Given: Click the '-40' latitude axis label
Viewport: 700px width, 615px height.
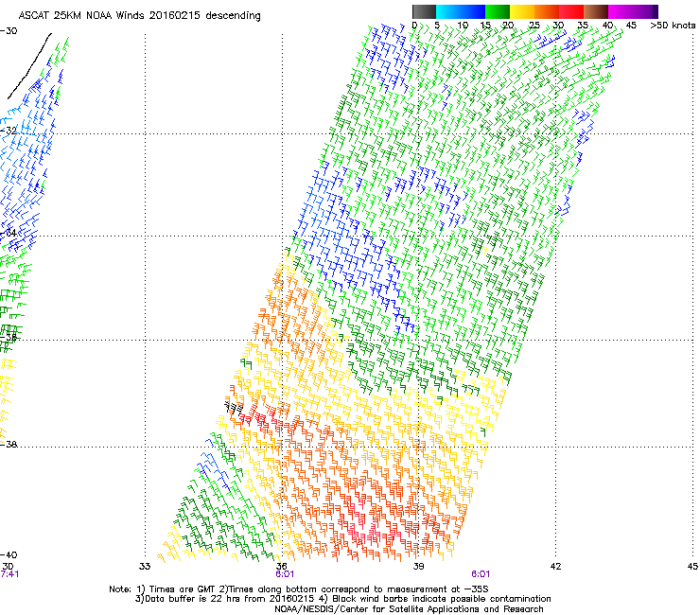Looking at the screenshot, I should click(9, 554).
